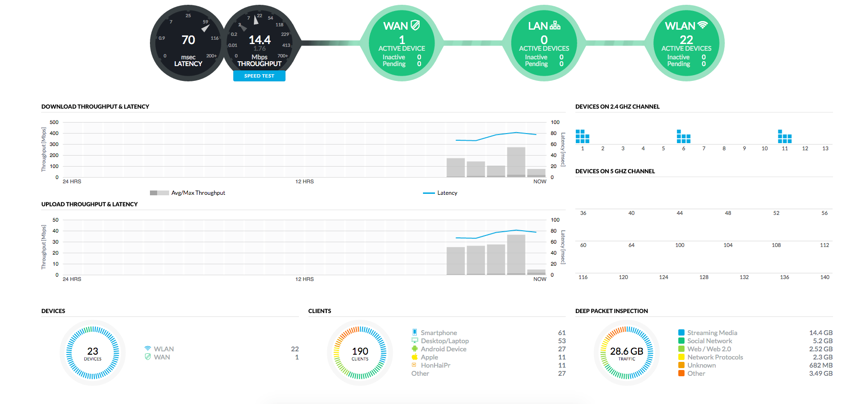The image size is (868, 404).
Task: Click Avg/Max Throughput legend item
Action: [187, 193]
